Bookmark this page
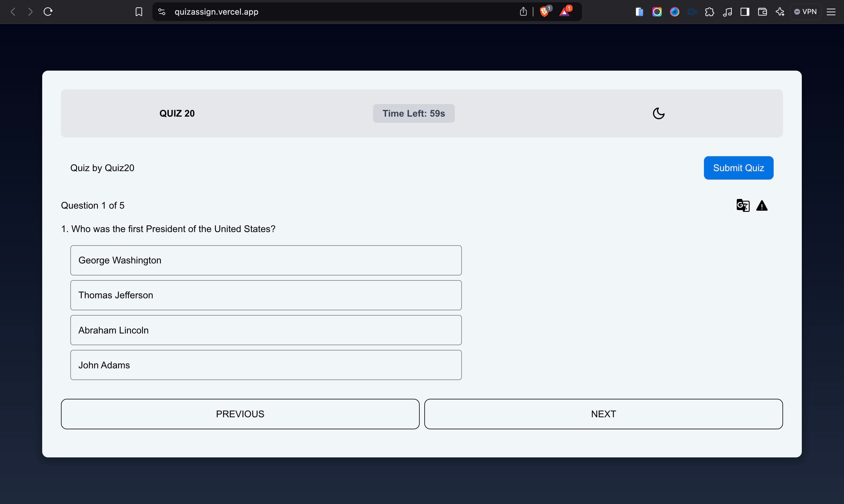 click(139, 12)
